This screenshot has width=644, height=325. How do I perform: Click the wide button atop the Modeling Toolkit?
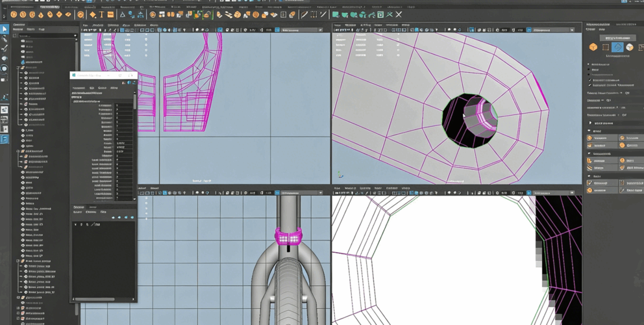(x=617, y=38)
